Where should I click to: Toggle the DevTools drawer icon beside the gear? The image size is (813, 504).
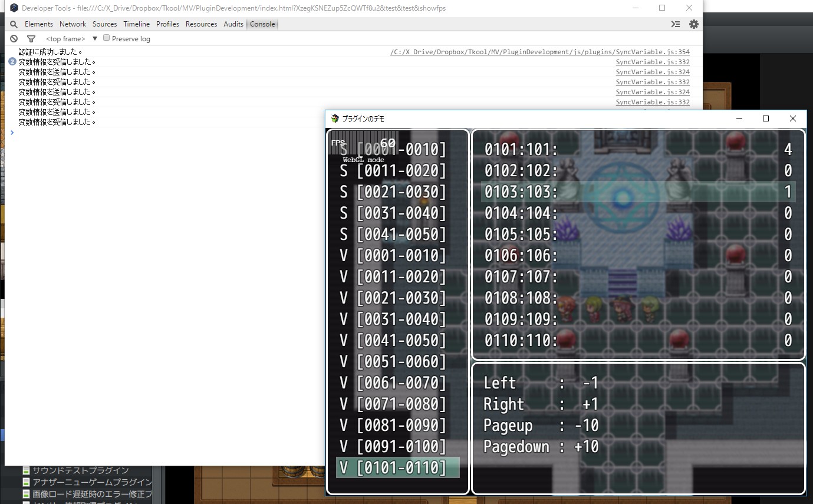pos(676,24)
